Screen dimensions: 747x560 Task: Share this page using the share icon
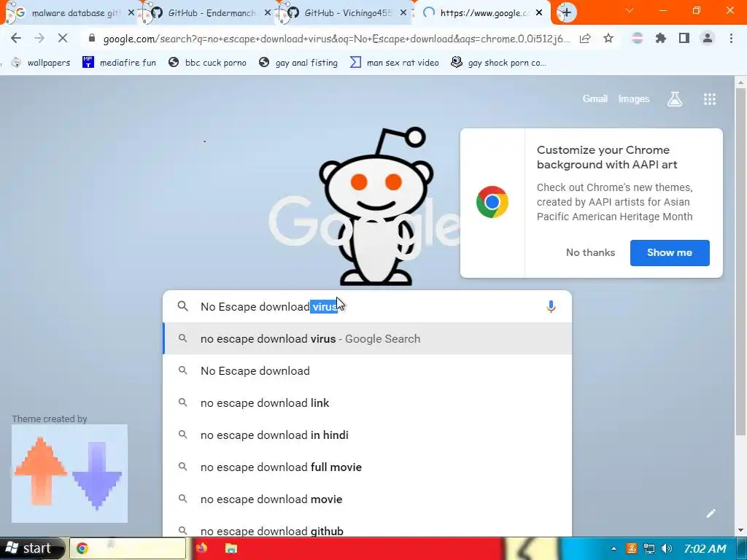tap(585, 39)
